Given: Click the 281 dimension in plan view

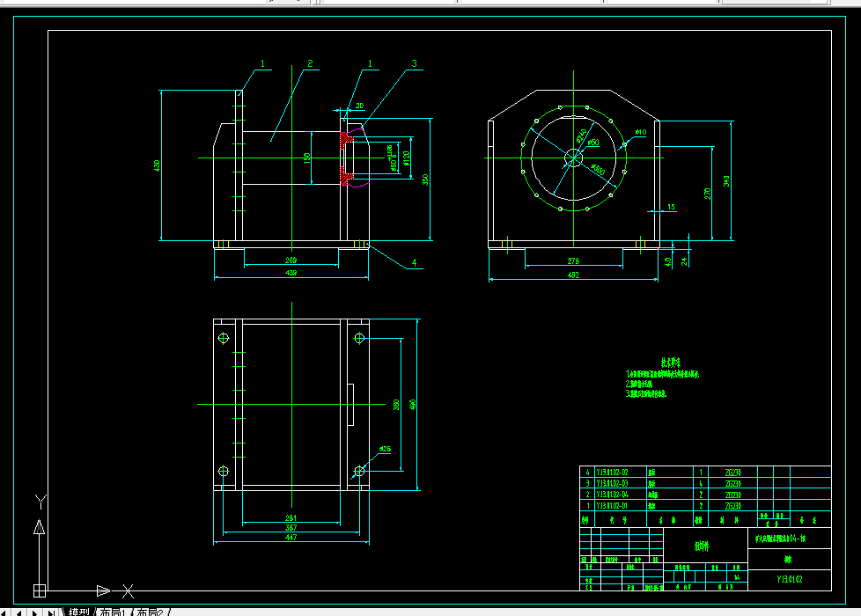Looking at the screenshot, I should (291, 517).
